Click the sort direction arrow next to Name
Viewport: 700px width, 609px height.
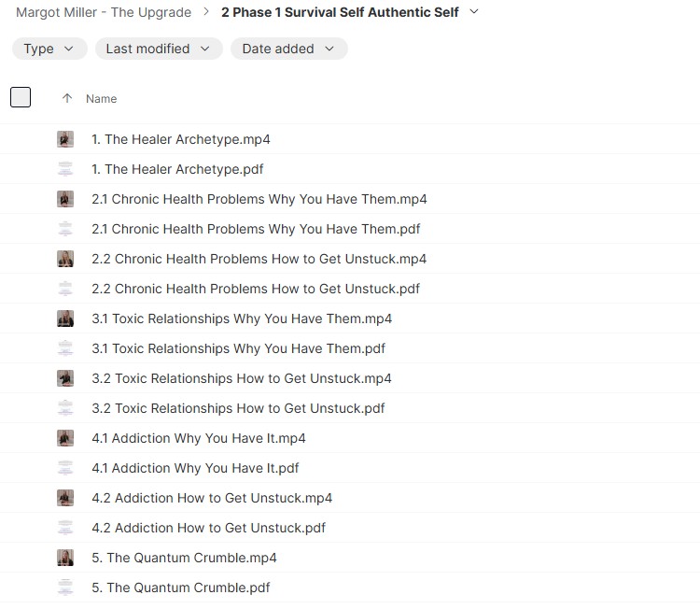67,98
